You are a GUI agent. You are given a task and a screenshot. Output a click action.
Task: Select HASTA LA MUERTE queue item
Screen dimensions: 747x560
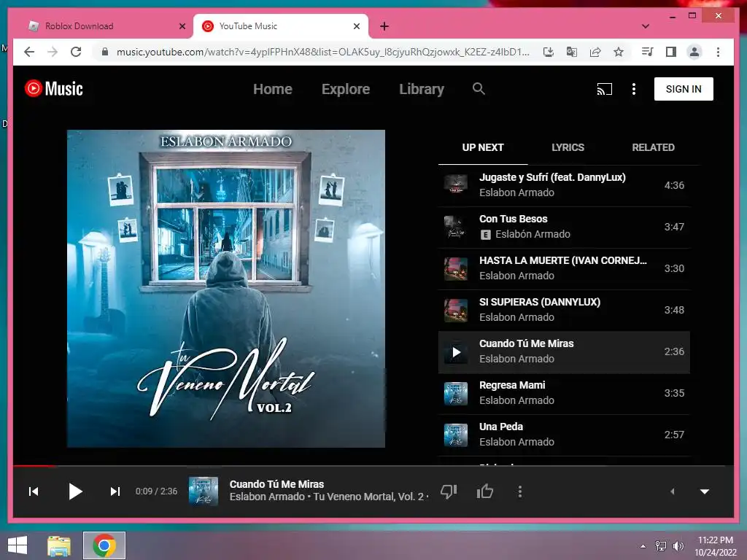(x=564, y=268)
